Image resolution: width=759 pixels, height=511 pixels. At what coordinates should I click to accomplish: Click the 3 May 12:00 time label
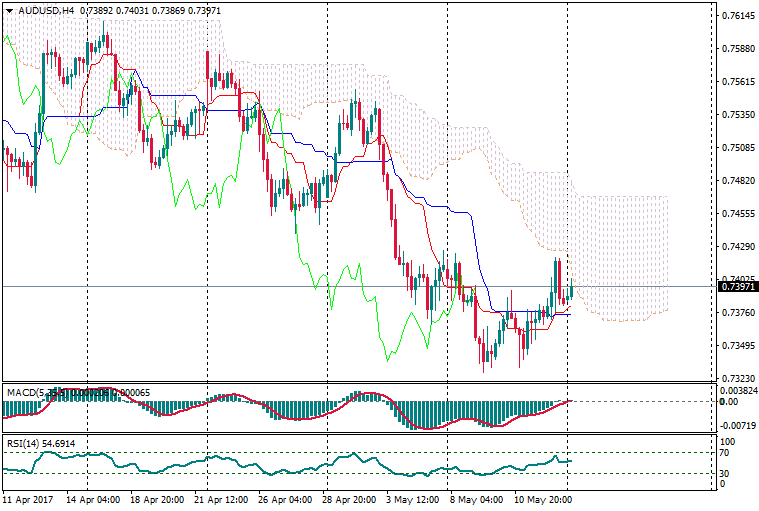click(x=412, y=496)
